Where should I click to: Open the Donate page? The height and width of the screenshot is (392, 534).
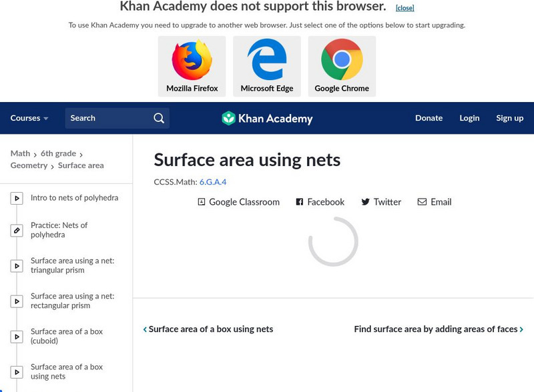click(x=429, y=118)
